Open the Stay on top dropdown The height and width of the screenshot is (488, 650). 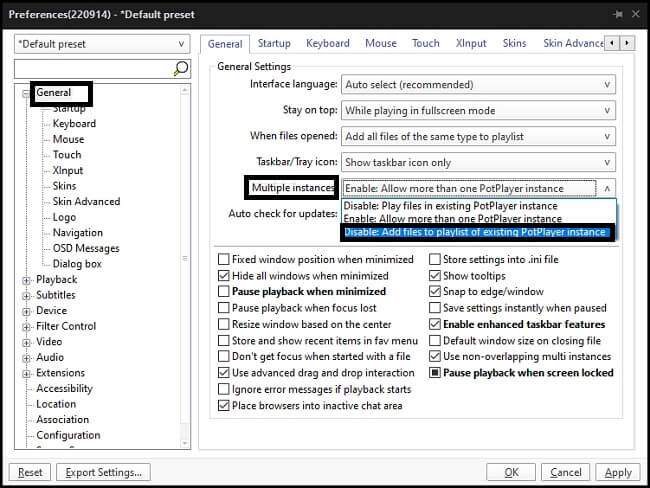[x=478, y=111]
